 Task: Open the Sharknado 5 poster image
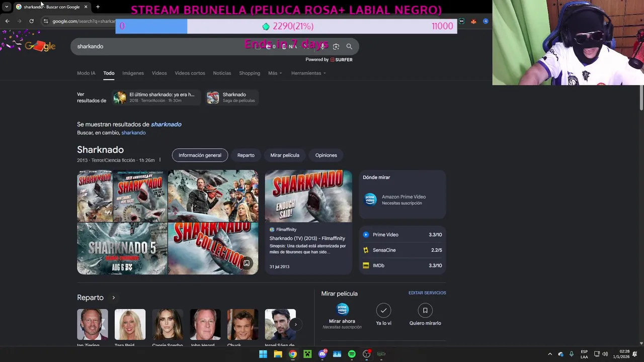pos(122,249)
